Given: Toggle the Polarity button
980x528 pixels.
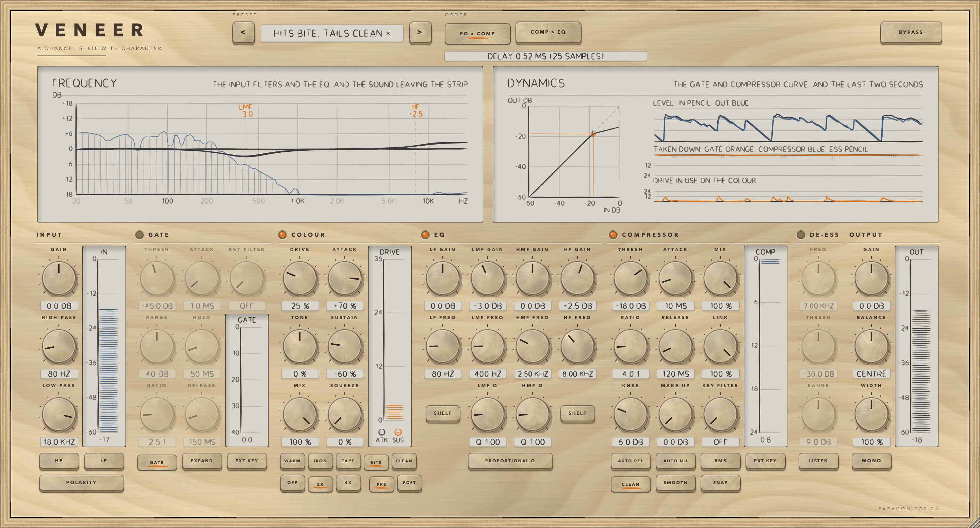Looking at the screenshot, I should tap(81, 483).
